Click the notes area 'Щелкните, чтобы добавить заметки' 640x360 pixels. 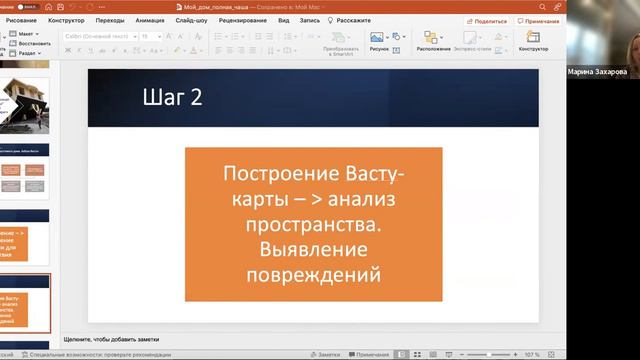coord(111,339)
